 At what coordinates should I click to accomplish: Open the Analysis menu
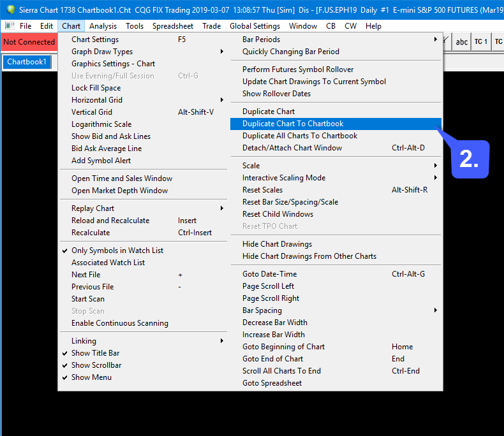tap(103, 26)
